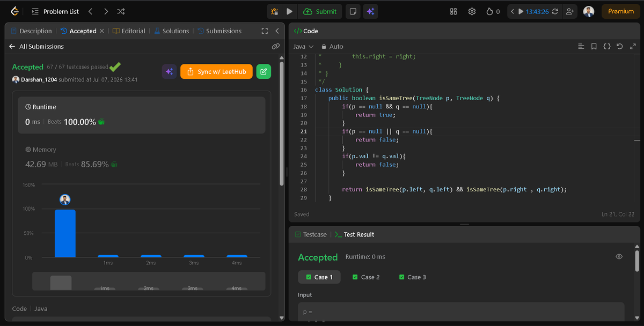Select the Test Result tab
Viewport: 644px width, 326px height.
[x=354, y=234]
